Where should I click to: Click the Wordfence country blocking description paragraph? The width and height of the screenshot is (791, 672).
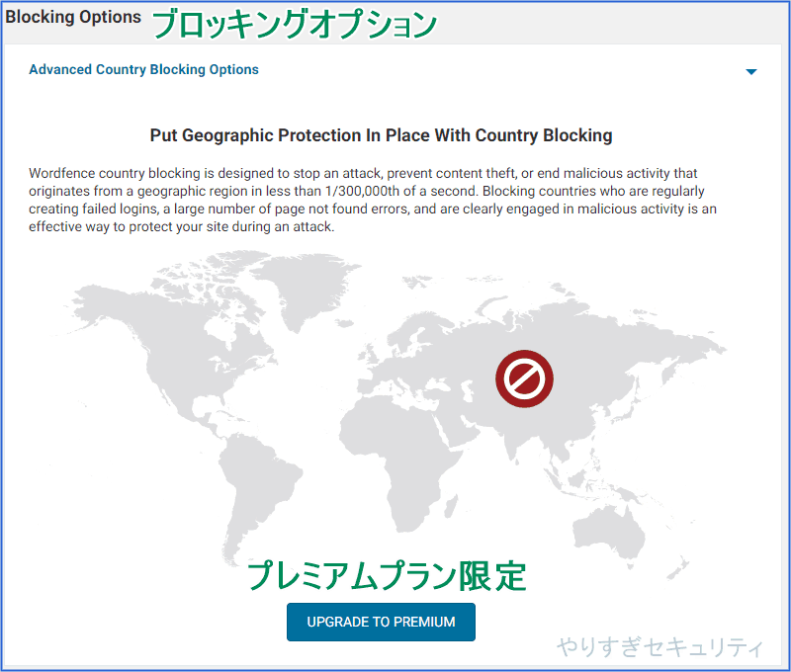pos(373,200)
